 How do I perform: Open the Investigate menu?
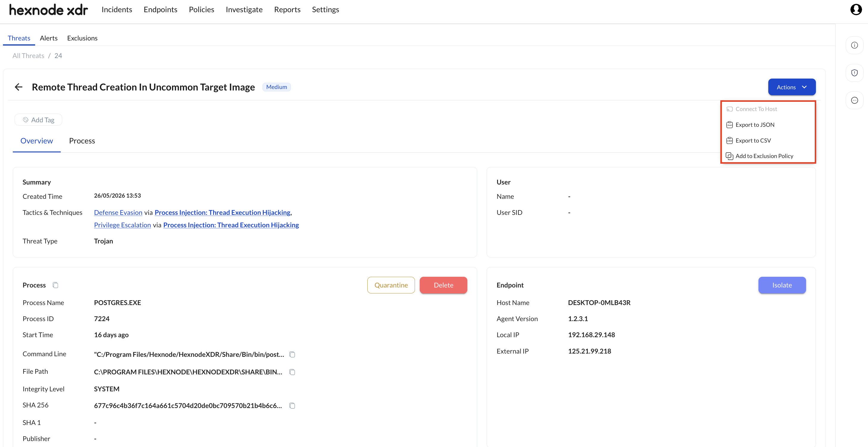coord(244,10)
